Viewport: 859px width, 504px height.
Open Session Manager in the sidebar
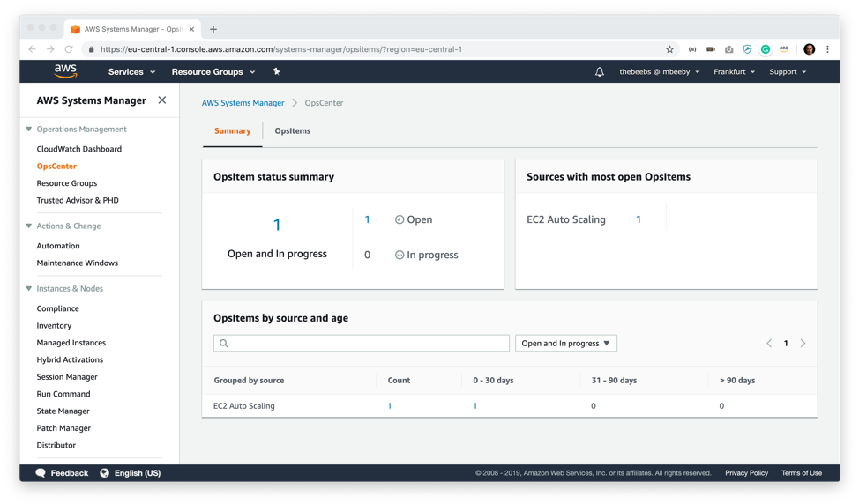click(67, 376)
